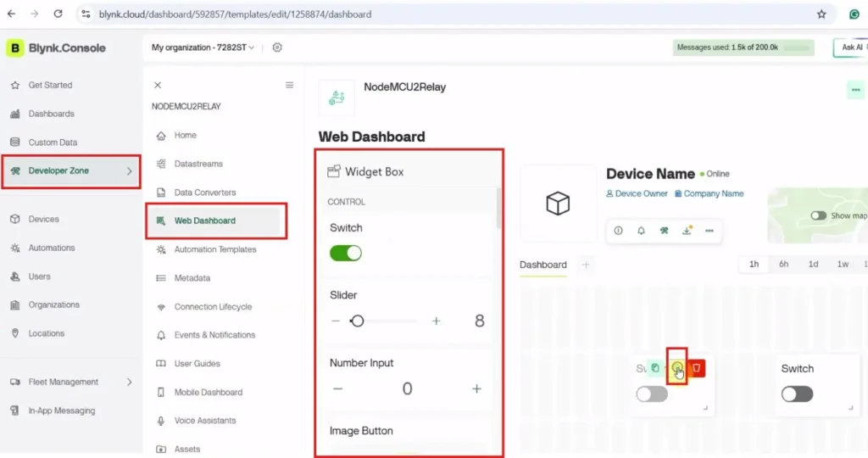Screen dimensions: 868x458
Task: Toggle the Switch in the Widget Box
Action: point(346,253)
